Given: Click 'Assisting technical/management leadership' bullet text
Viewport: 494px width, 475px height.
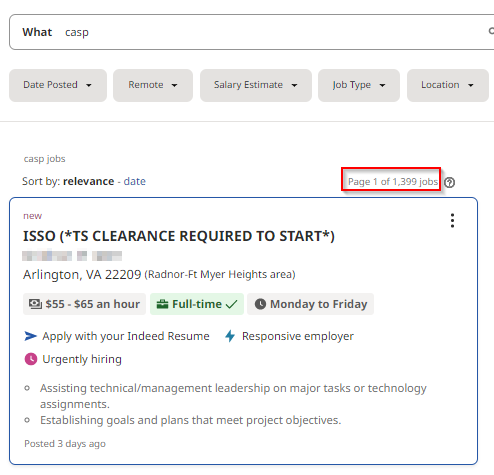Looking at the screenshot, I should [x=233, y=396].
